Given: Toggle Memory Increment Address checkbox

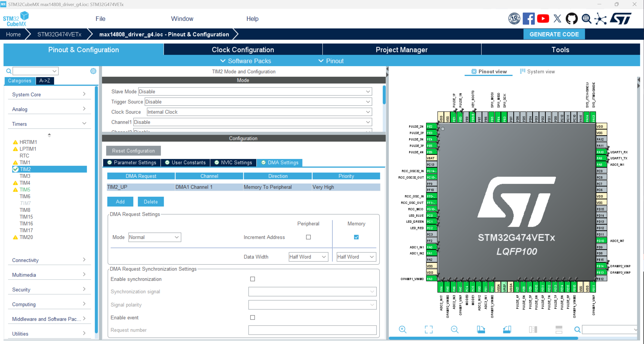Looking at the screenshot, I should point(356,237).
